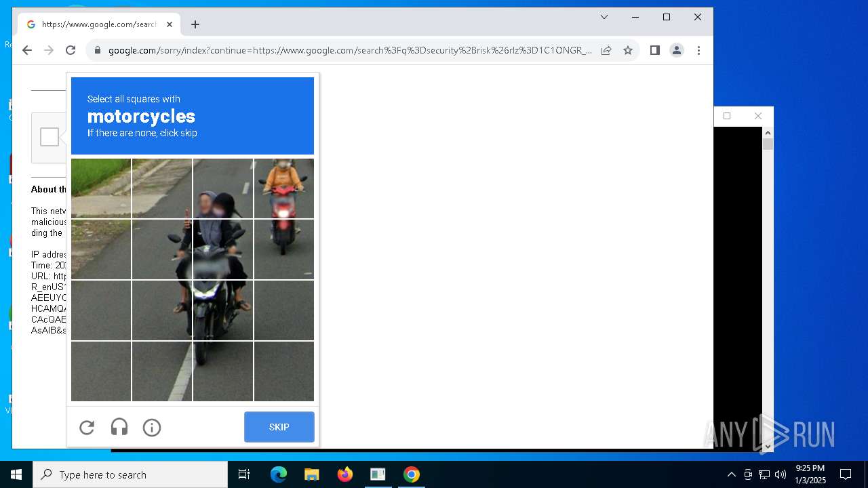The width and height of the screenshot is (868, 488).
Task: Launch Firefox from taskbar
Action: click(344, 474)
